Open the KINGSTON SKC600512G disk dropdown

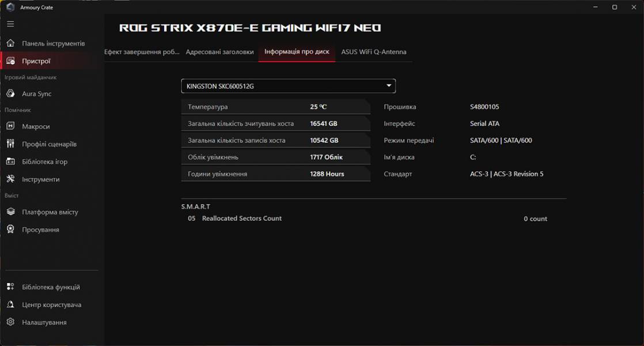[289, 86]
